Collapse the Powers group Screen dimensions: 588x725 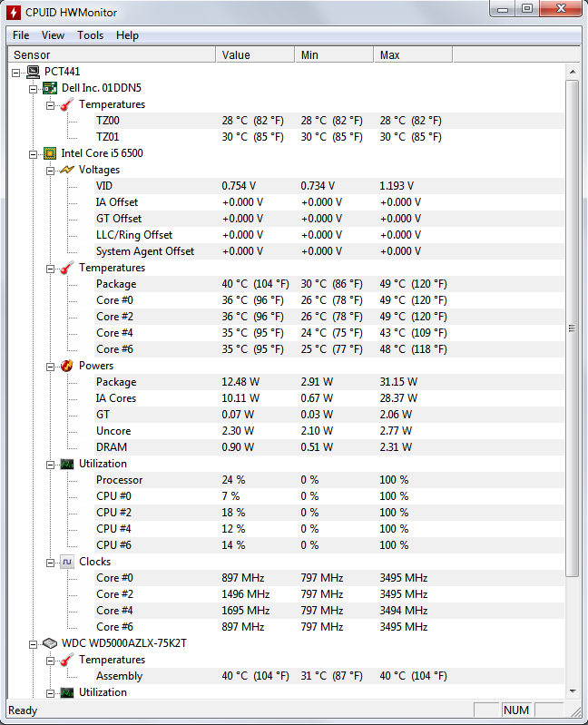pyautogui.click(x=51, y=367)
